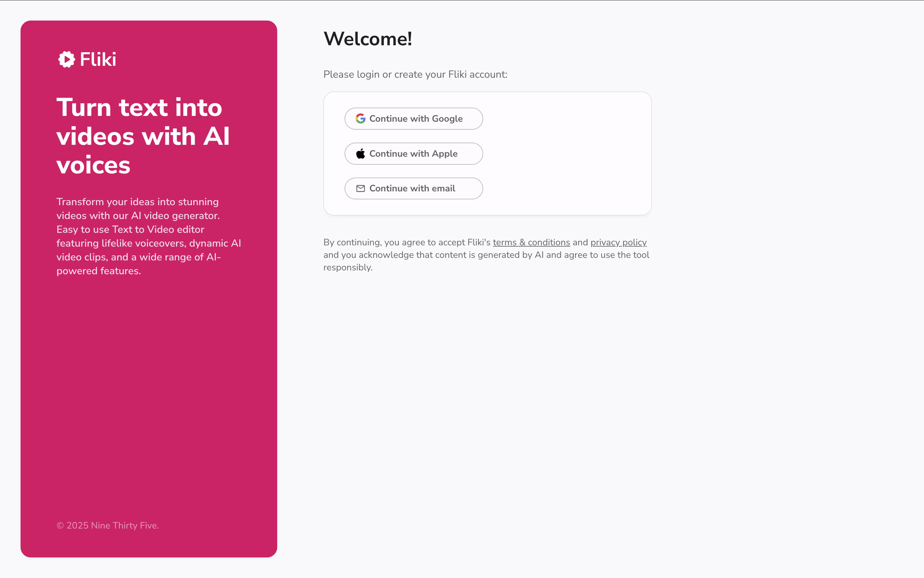The image size is (924, 578).
Task: Click the 'Welcome!' heading text
Action: click(368, 39)
